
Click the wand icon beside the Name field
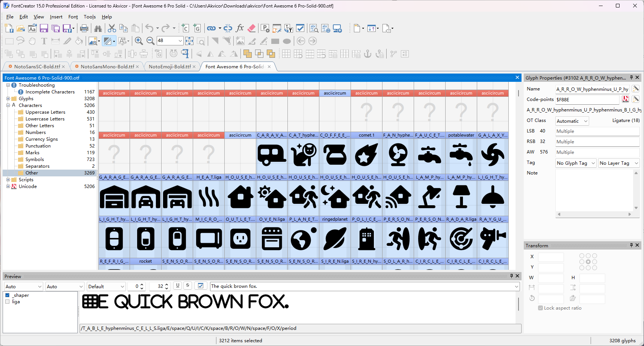[x=636, y=89]
